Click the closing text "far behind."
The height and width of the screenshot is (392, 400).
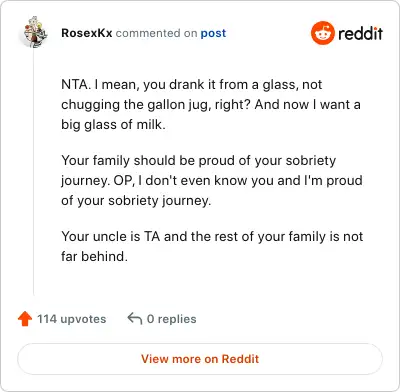[95, 257]
